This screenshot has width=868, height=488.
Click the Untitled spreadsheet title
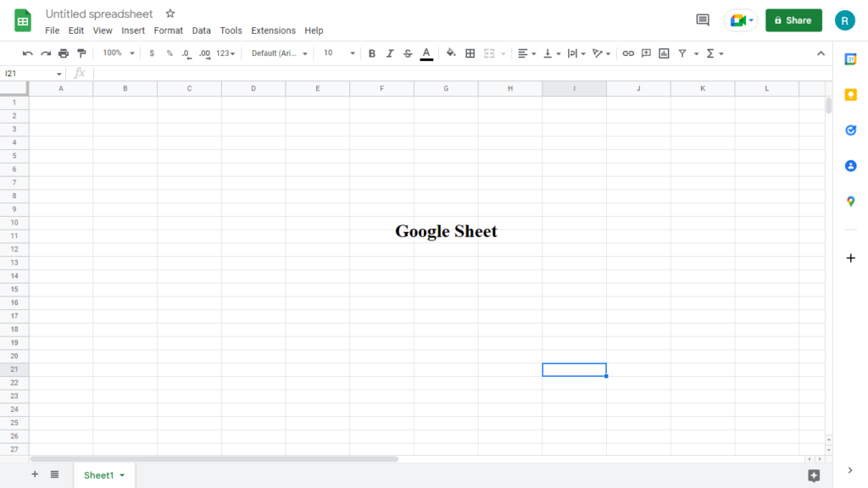click(99, 14)
